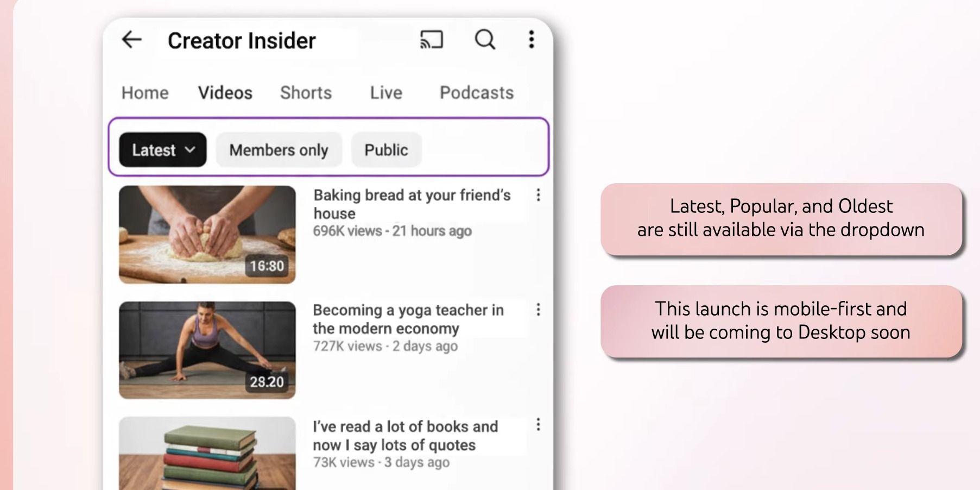Open the stacked books video thumbnail
Screen dimensions: 980x490
coord(207,453)
